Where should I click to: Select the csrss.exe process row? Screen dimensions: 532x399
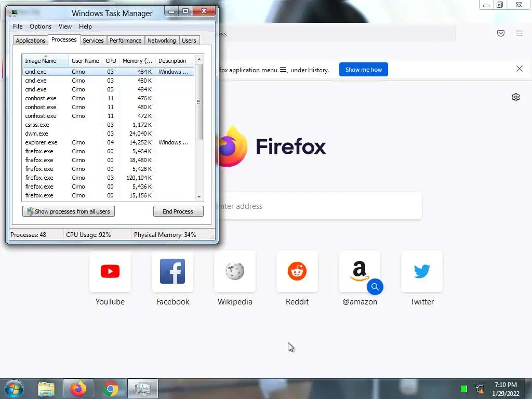tap(108, 125)
